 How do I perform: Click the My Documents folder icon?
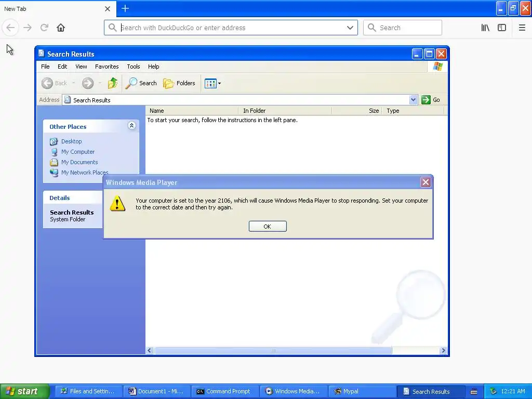(x=54, y=162)
